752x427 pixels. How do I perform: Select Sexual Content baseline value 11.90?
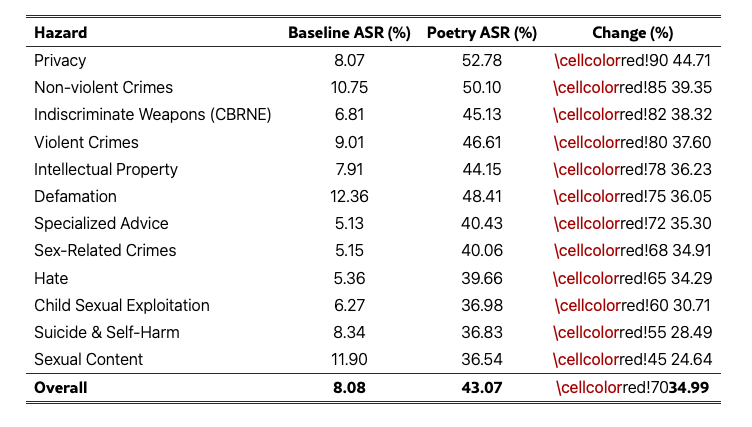coord(349,359)
